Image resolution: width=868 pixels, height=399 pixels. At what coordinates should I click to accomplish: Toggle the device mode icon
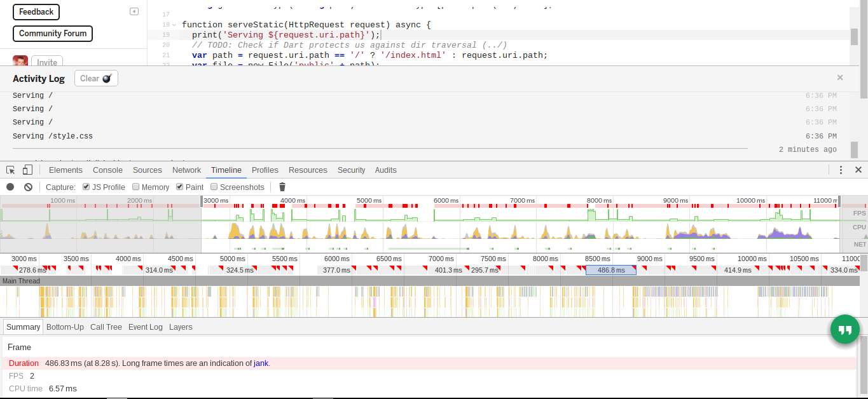[x=27, y=170]
